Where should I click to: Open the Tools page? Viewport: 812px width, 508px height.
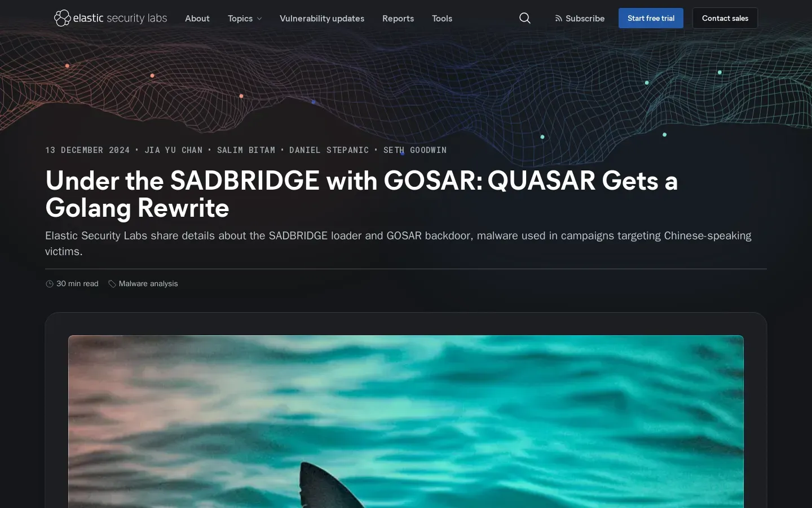tap(442, 19)
